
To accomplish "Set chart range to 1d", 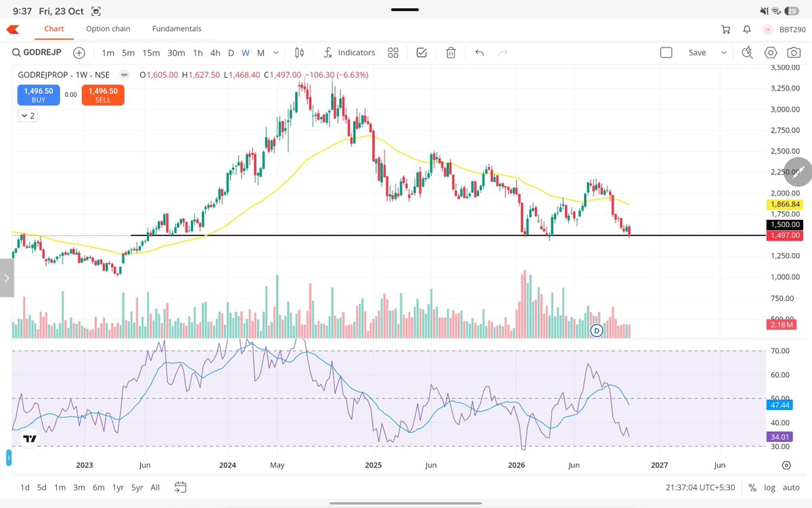I will (x=24, y=488).
